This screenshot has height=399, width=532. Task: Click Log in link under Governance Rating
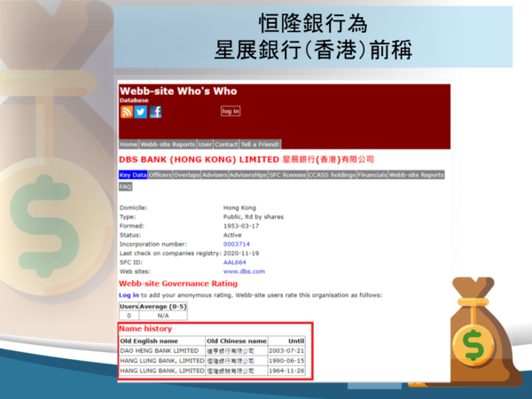(x=129, y=295)
